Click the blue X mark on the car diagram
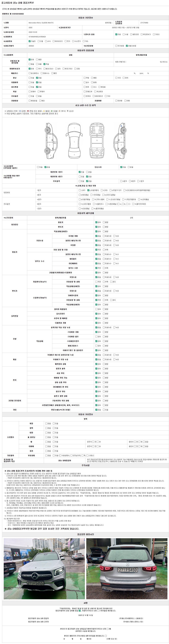 (121, 126)
